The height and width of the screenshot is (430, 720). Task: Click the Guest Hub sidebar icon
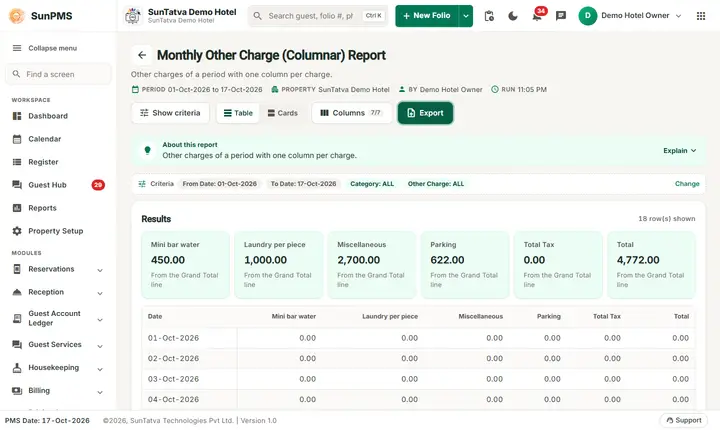pos(17,185)
